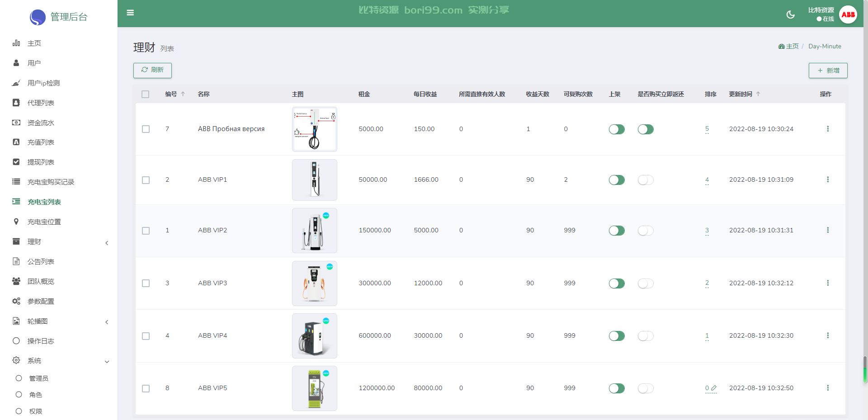Edit sort value 1 for ABB VIP4
The width and height of the screenshot is (868, 420).
[x=707, y=336]
